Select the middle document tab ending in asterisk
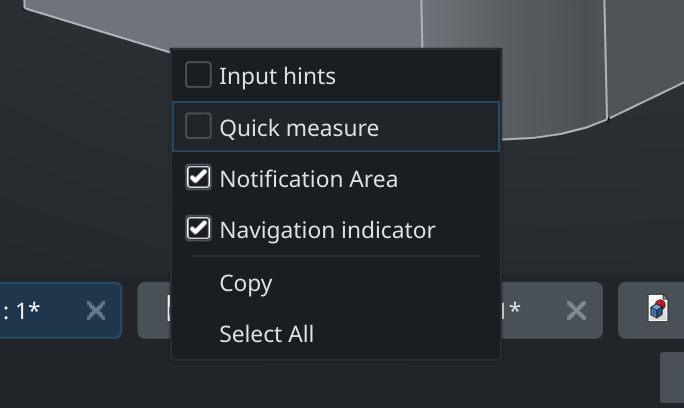The image size is (684, 408). pyautogui.click(x=530, y=310)
